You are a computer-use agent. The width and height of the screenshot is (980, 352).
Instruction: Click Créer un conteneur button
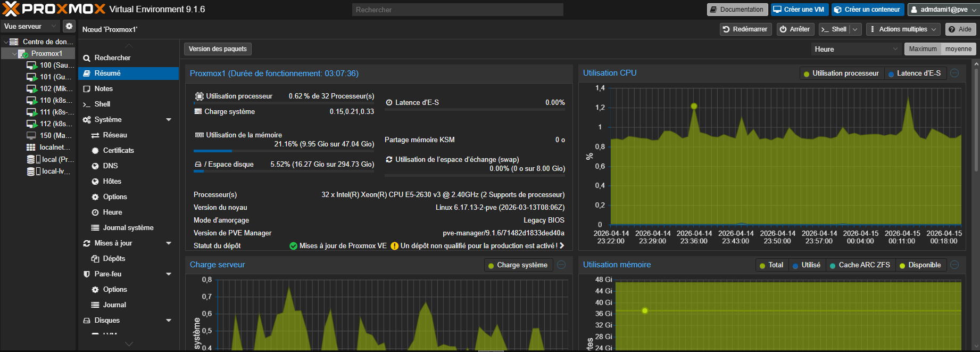point(867,10)
